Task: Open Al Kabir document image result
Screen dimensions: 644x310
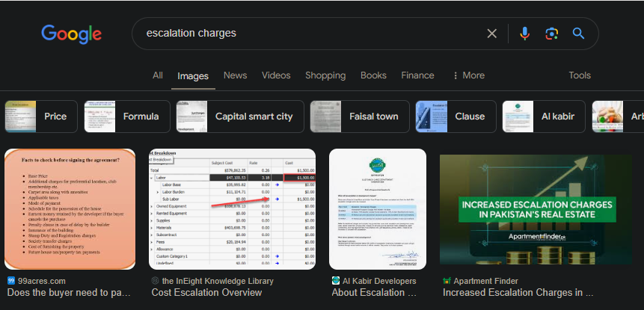Action: click(378, 209)
